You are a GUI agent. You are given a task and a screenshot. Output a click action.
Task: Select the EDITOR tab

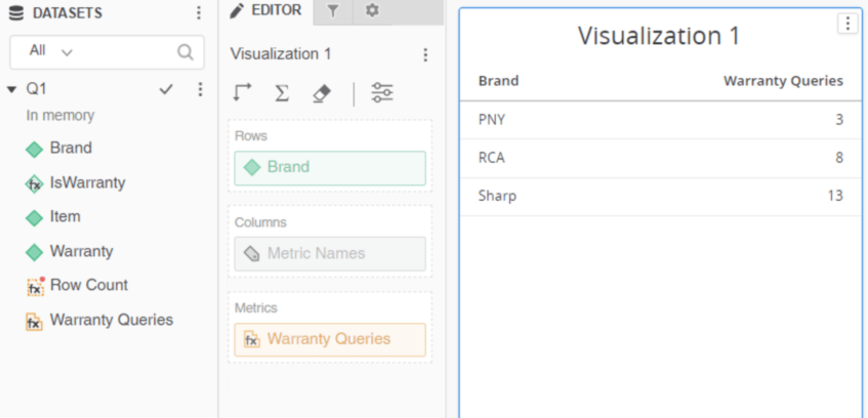click(266, 11)
